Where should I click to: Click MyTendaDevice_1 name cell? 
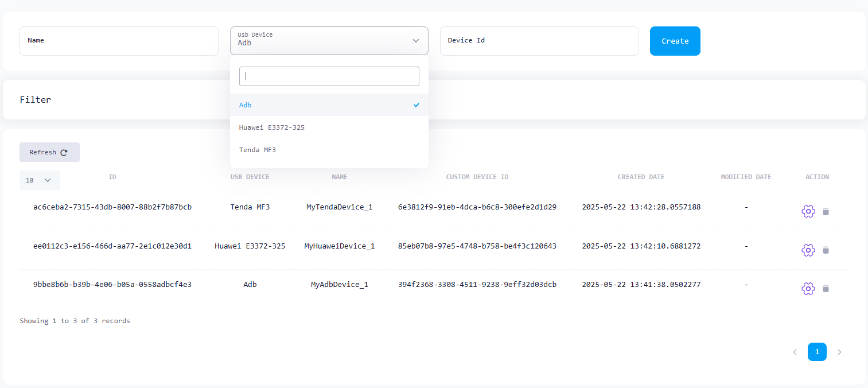(x=340, y=207)
